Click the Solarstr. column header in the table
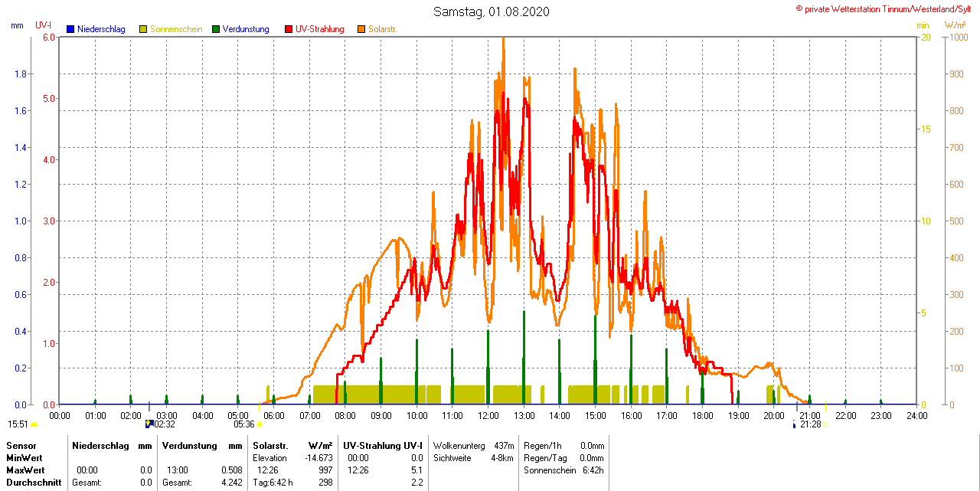This screenshot has width=980, height=491. tap(270, 445)
